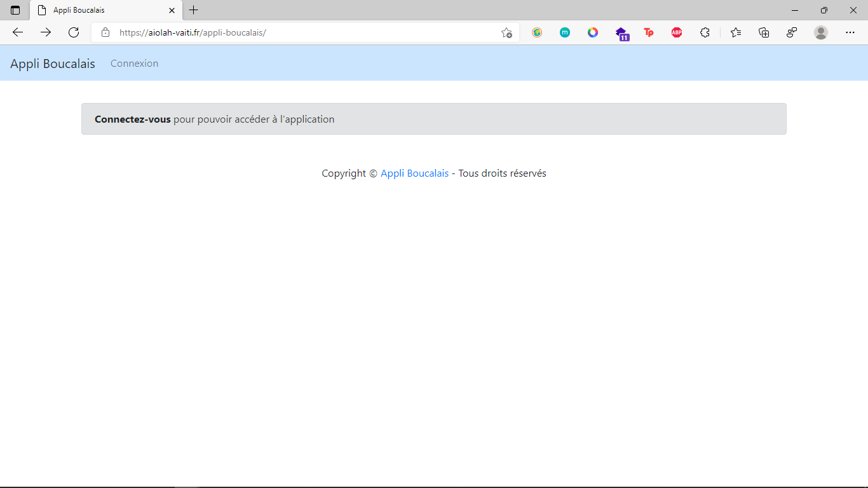The width and height of the screenshot is (868, 488).
Task: Add this page to favorites
Action: tap(506, 32)
